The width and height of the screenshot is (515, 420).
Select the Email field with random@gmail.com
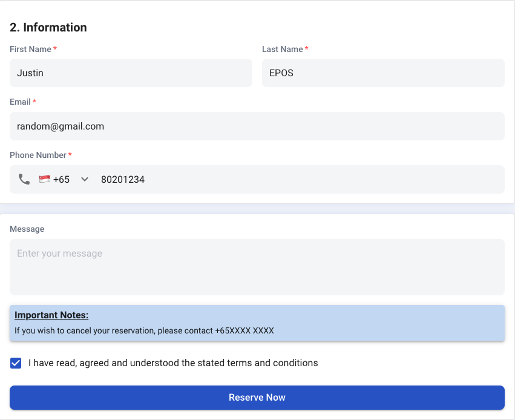[257, 126]
